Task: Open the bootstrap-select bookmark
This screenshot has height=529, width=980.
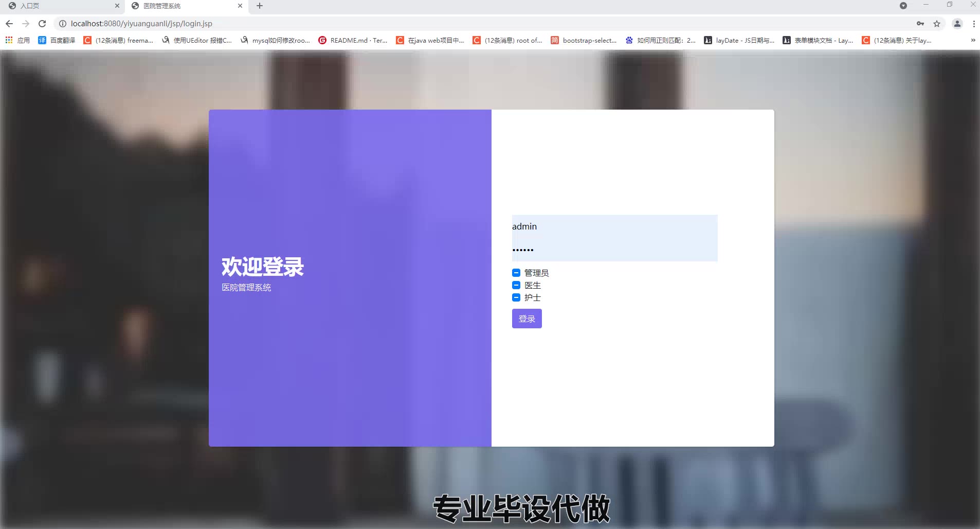Action: coord(584,40)
